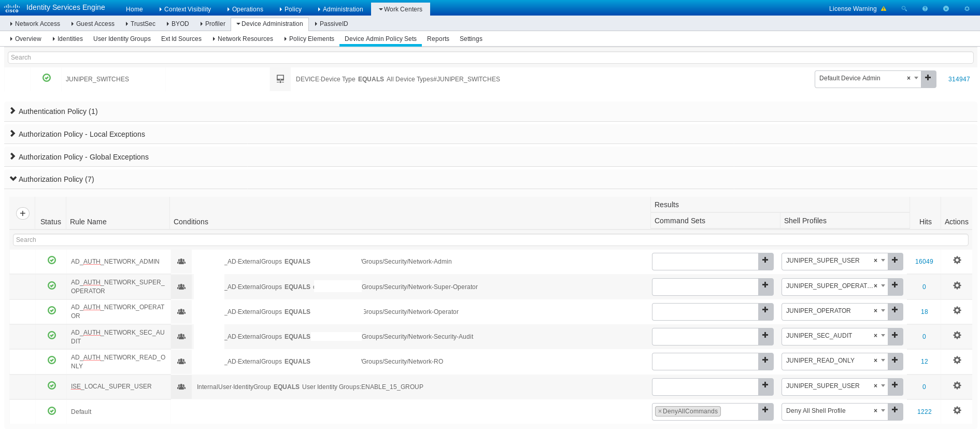Open Ext Id Sources page

[x=181, y=39]
